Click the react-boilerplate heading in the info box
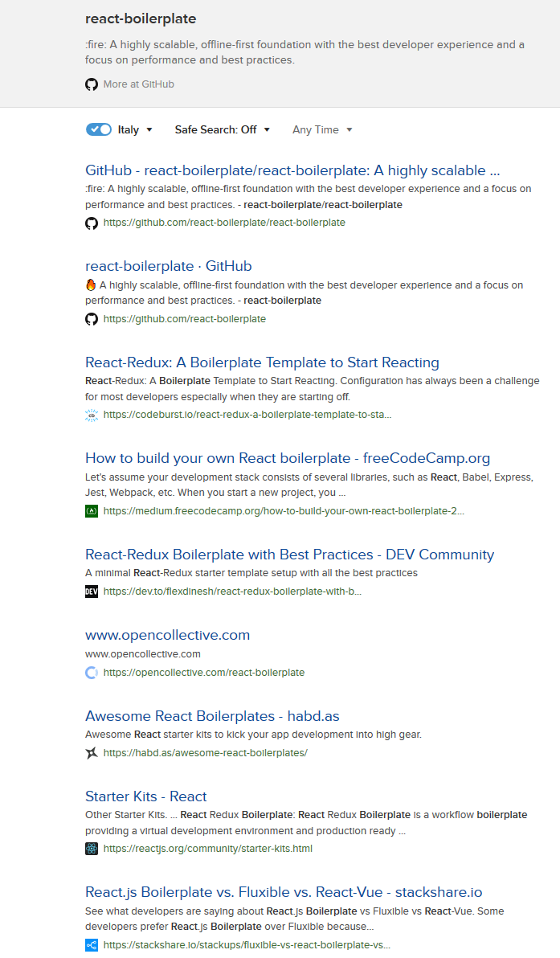 141,19
